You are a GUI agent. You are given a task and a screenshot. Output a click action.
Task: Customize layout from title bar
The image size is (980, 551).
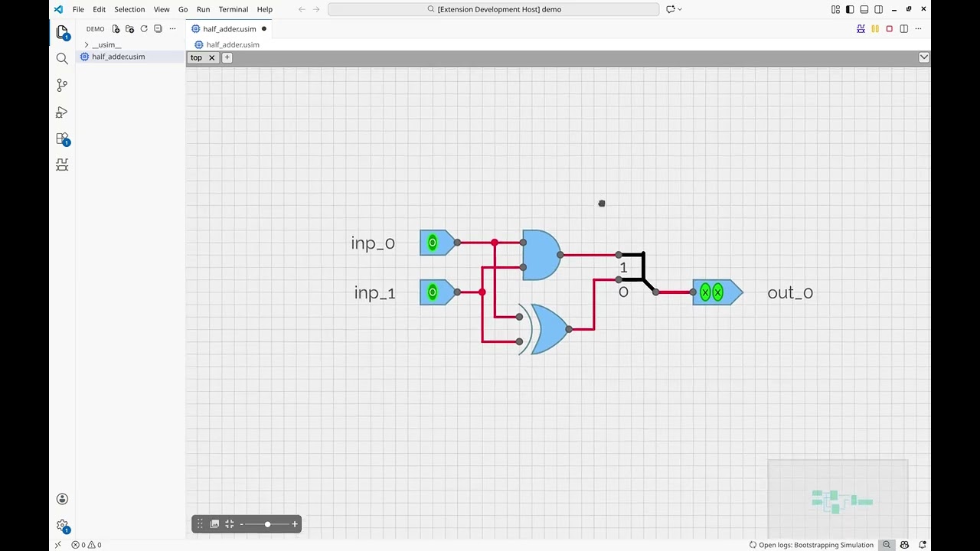point(835,9)
